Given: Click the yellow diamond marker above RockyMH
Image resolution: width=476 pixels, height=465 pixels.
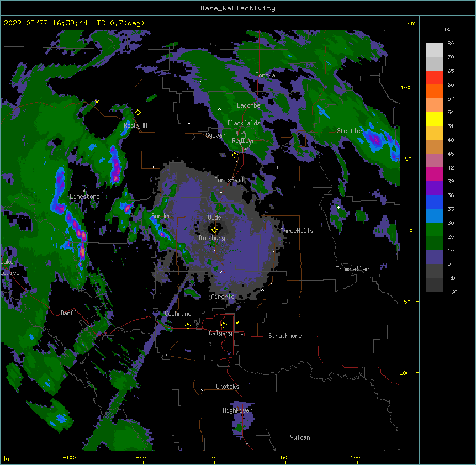Looking at the screenshot, I should 138,113.
